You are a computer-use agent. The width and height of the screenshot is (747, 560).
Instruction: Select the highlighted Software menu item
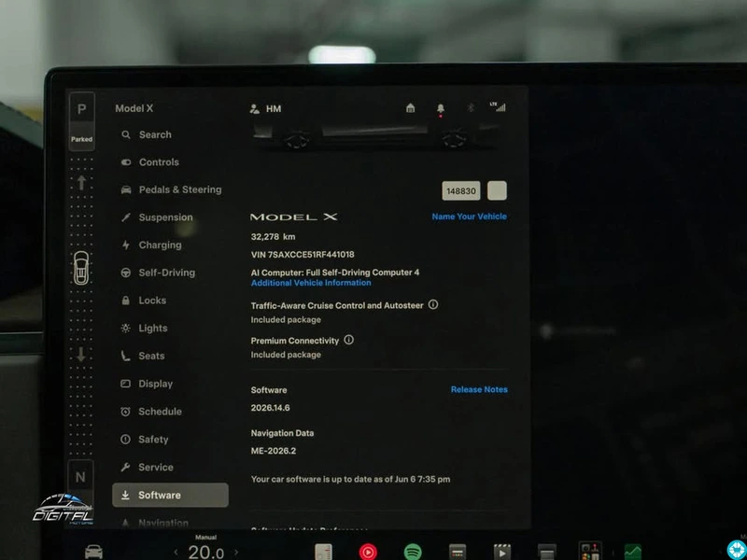click(x=170, y=496)
